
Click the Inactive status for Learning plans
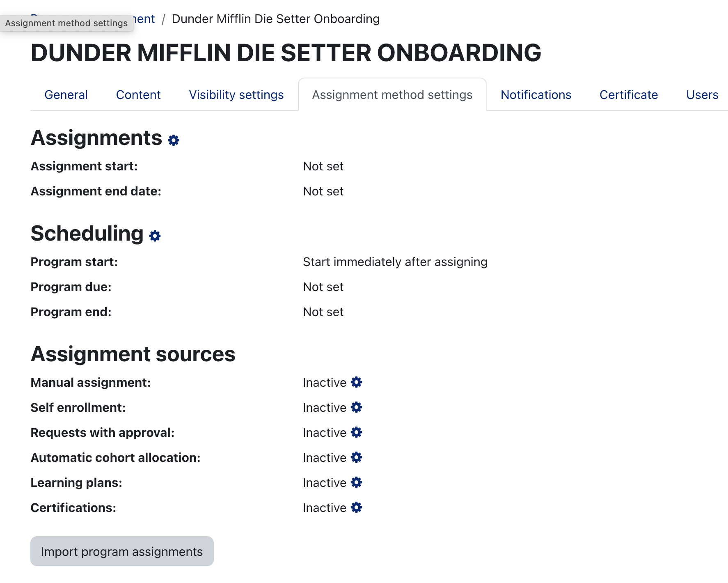[325, 483]
